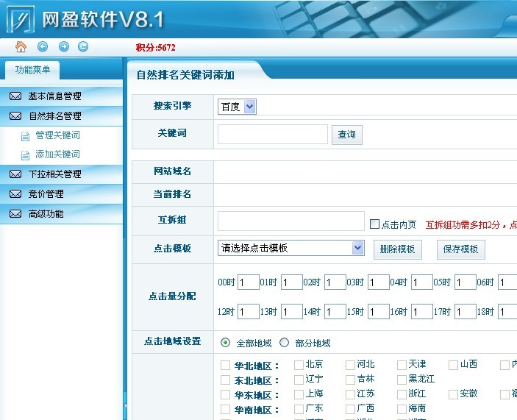Click the back arrow icon
517x420 pixels.
(x=43, y=46)
